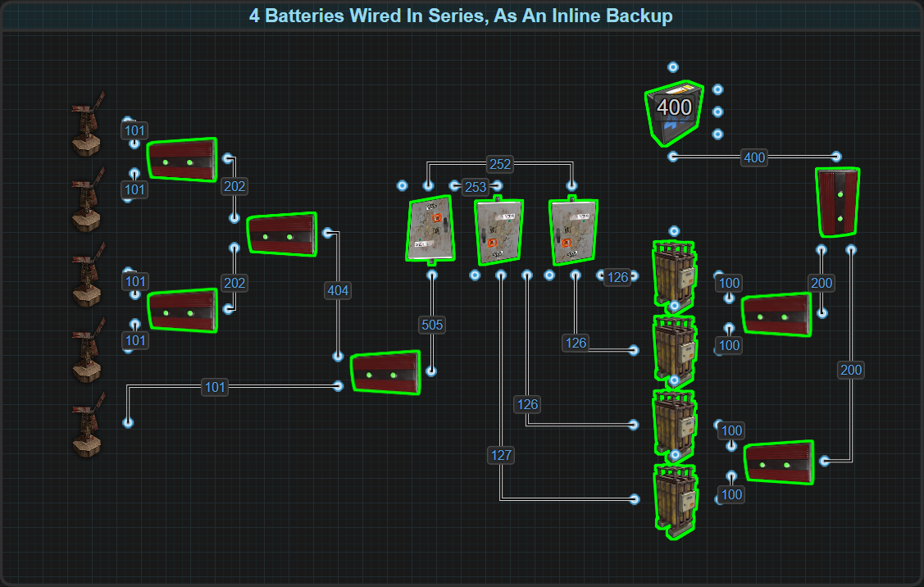
Task: Click the diagram title text
Action: [461, 16]
